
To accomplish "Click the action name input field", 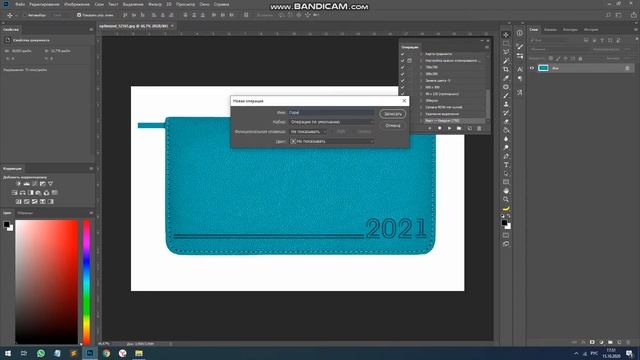I will [x=331, y=113].
